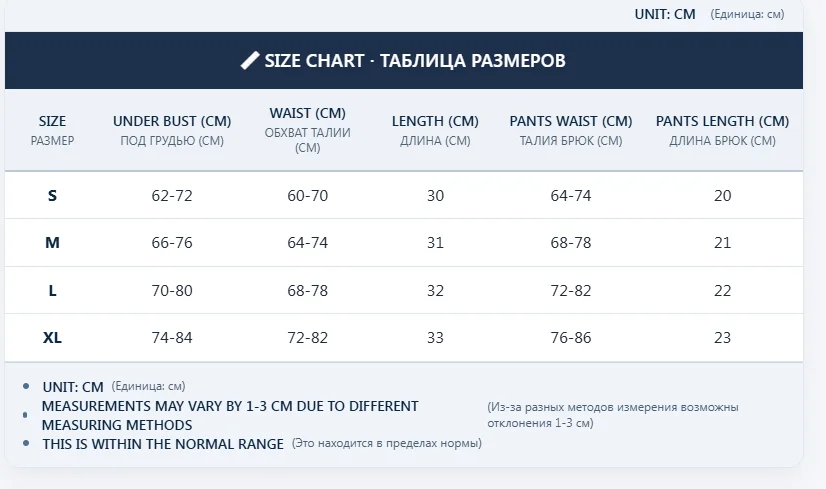Select the 64-74 waist value for M
Viewport: 826px width, 489px height.
click(308, 243)
